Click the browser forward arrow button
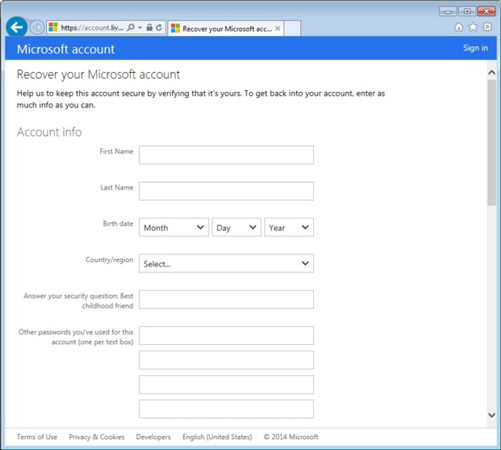Viewport: 501px width, 450px height. tap(37, 27)
